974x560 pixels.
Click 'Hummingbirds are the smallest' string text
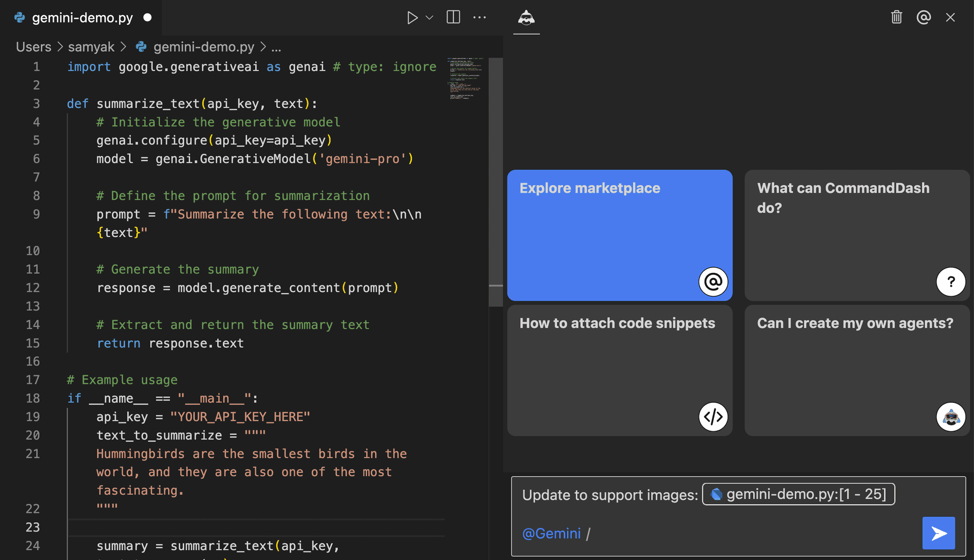tap(203, 453)
